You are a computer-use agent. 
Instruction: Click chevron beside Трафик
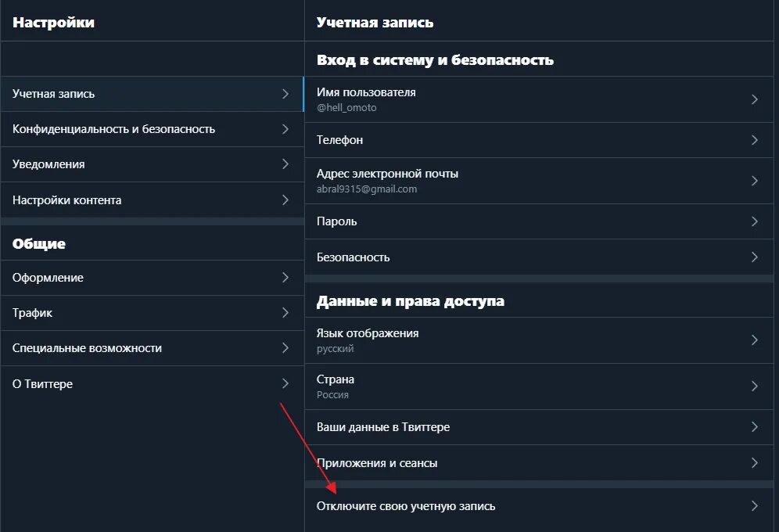tap(285, 312)
